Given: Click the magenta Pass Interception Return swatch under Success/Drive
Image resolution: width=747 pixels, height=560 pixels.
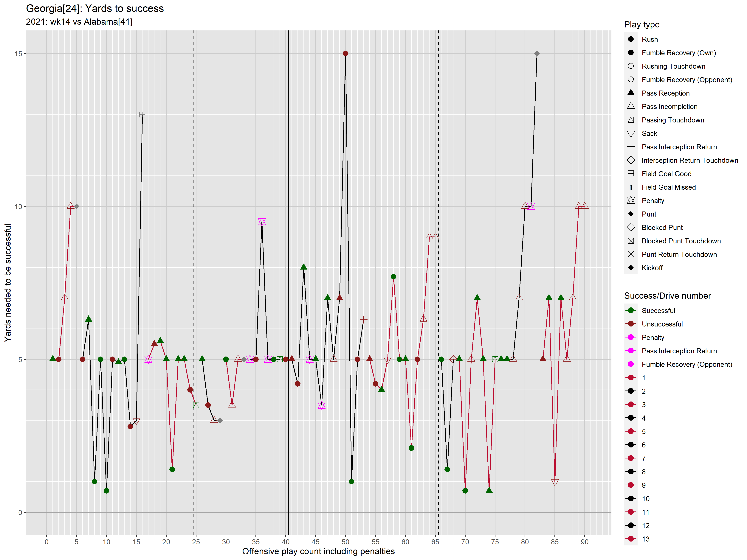Looking at the screenshot, I should pyautogui.click(x=630, y=351).
